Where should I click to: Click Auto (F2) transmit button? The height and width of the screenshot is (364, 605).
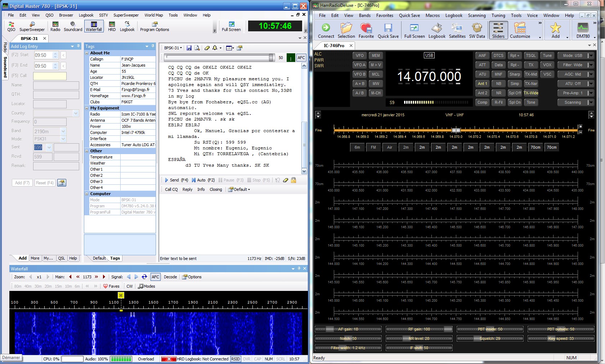pyautogui.click(x=203, y=180)
